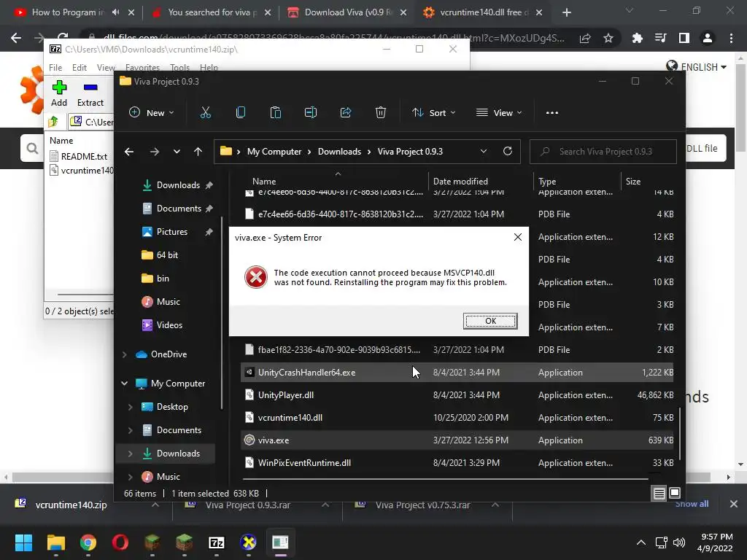Click the Delete trash icon in Explorer
This screenshot has width=747, height=560.
(x=381, y=113)
